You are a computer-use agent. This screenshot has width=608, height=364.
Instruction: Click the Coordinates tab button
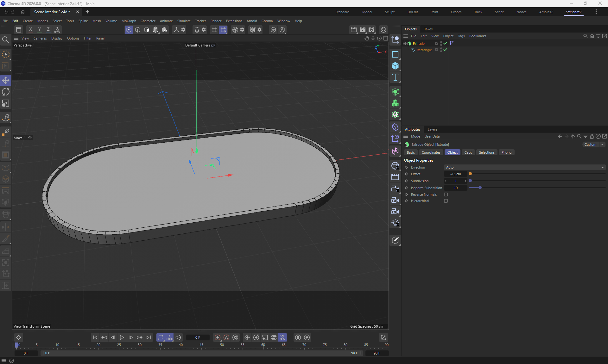point(431,152)
